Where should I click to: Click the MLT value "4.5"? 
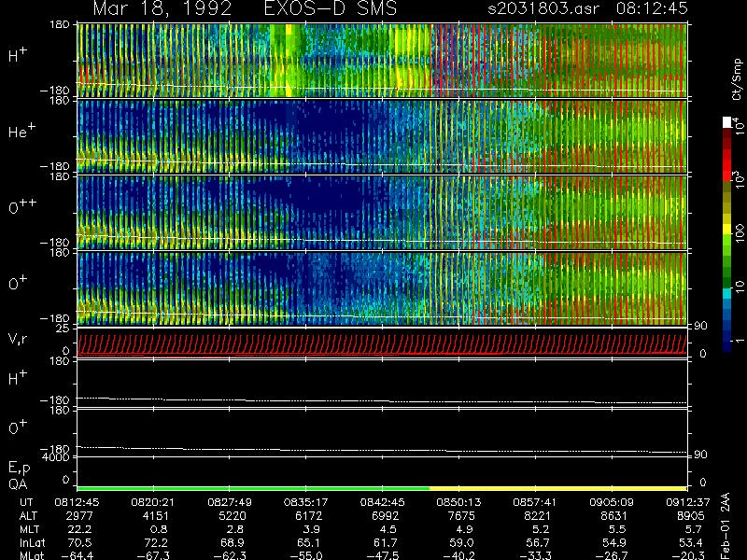[388, 529]
